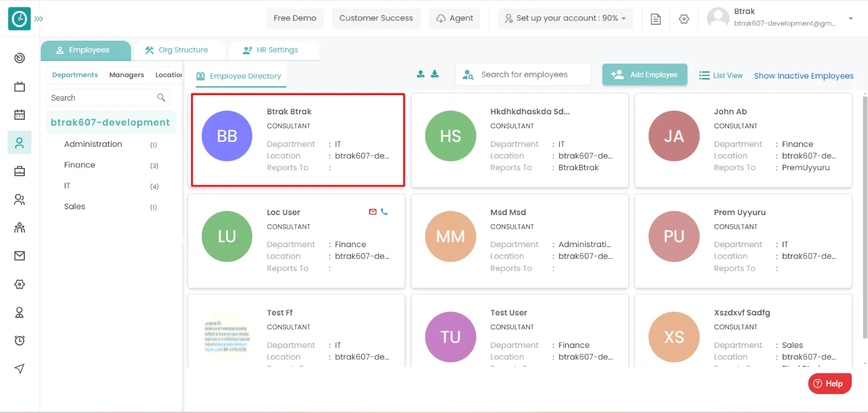868x413 pixels.
Task: Click the download employees icon
Action: (x=435, y=74)
